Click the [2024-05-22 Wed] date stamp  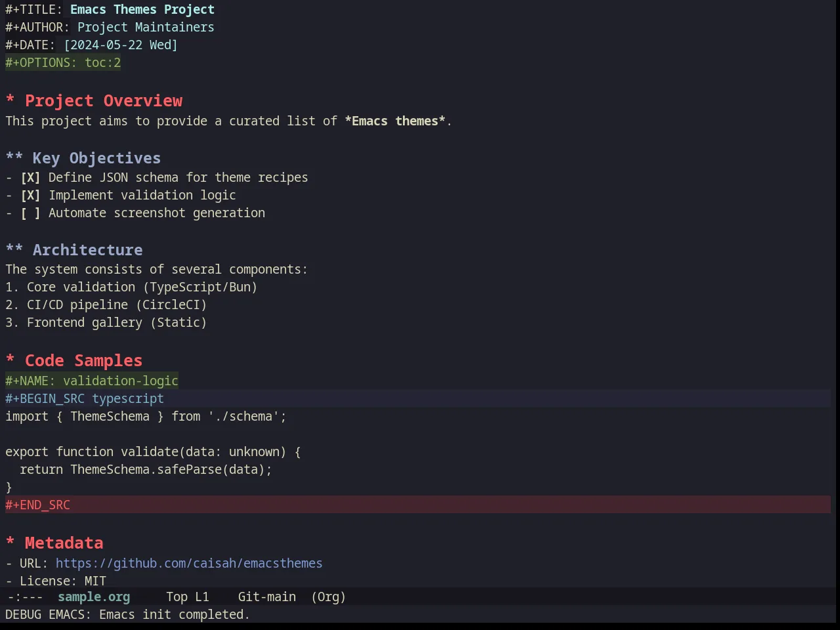(121, 45)
